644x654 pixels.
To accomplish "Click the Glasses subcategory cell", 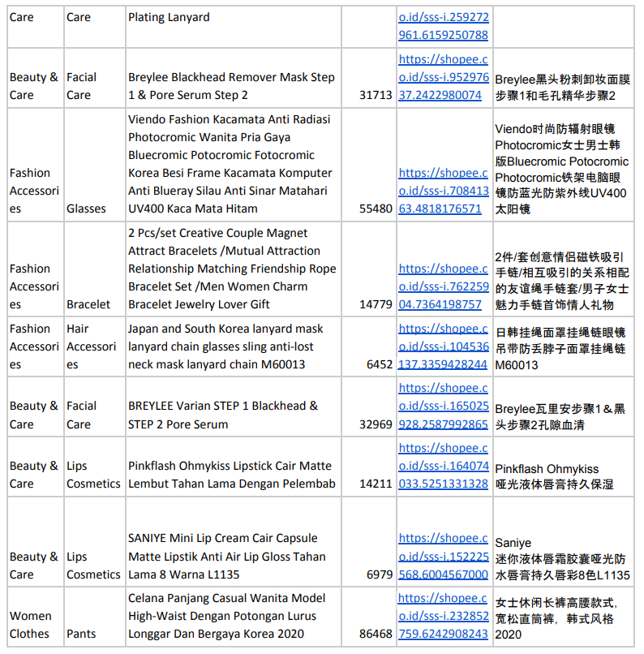I will 86,209.
